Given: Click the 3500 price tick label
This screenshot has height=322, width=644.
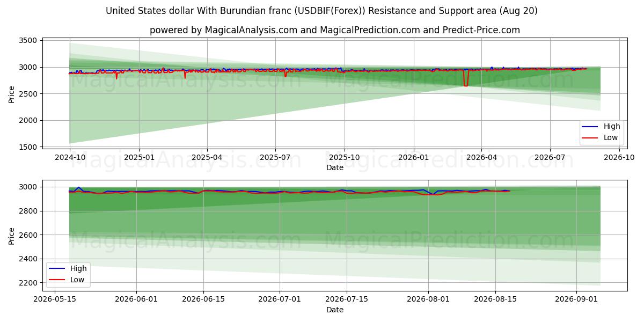Looking at the screenshot, I should 28,41.
